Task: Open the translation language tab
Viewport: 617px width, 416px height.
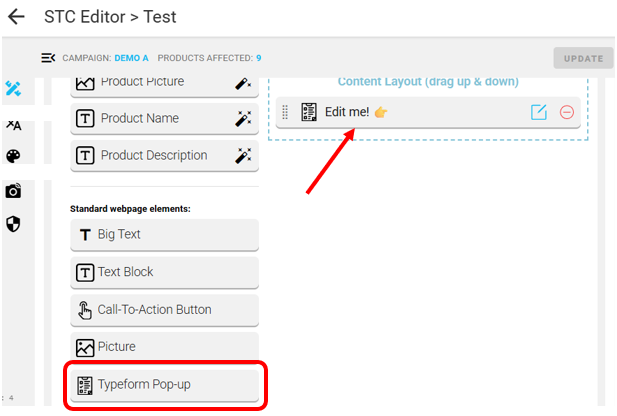Action: point(13,125)
